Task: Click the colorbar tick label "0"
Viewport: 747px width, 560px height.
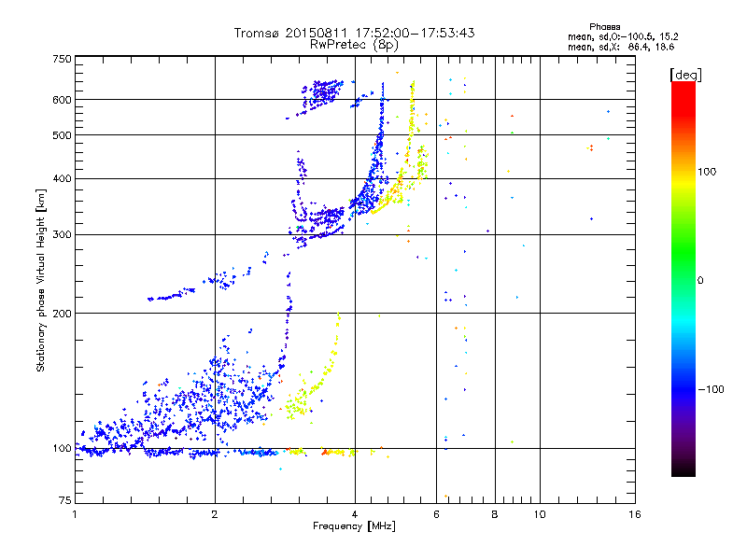Action: (x=699, y=280)
